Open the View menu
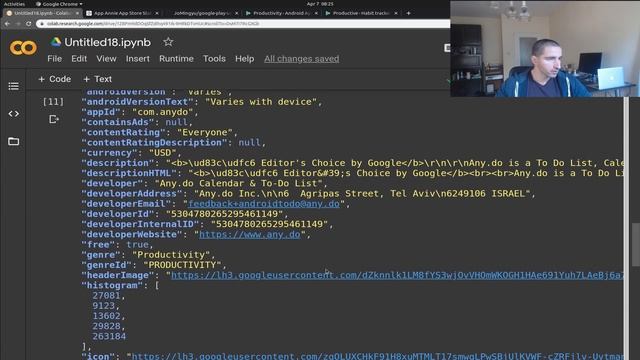 tap(106, 59)
